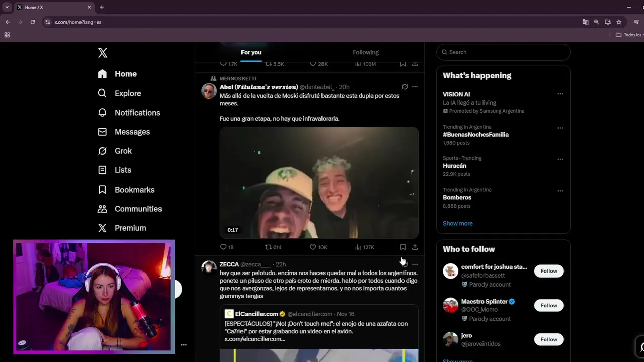Open Abel's profile avatar

[209, 91]
